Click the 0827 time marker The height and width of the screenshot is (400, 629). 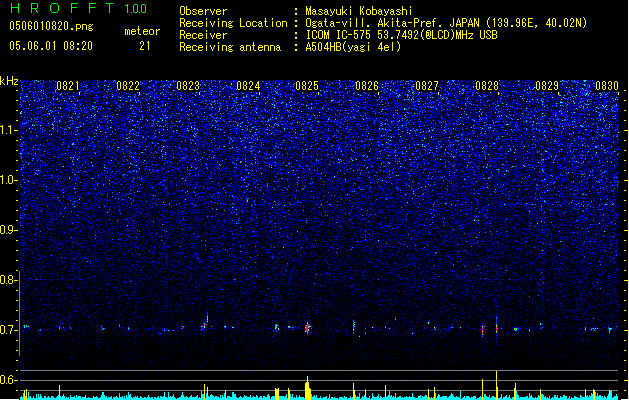427,86
